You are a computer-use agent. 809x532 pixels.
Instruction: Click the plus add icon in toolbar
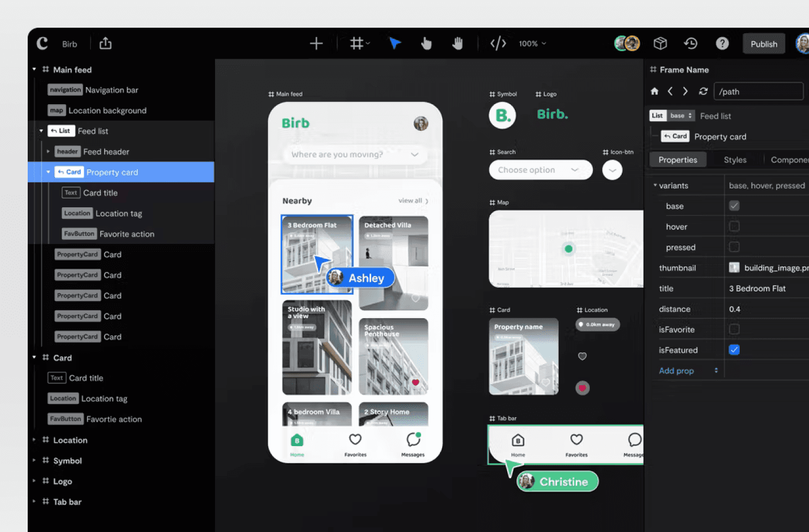pos(316,43)
